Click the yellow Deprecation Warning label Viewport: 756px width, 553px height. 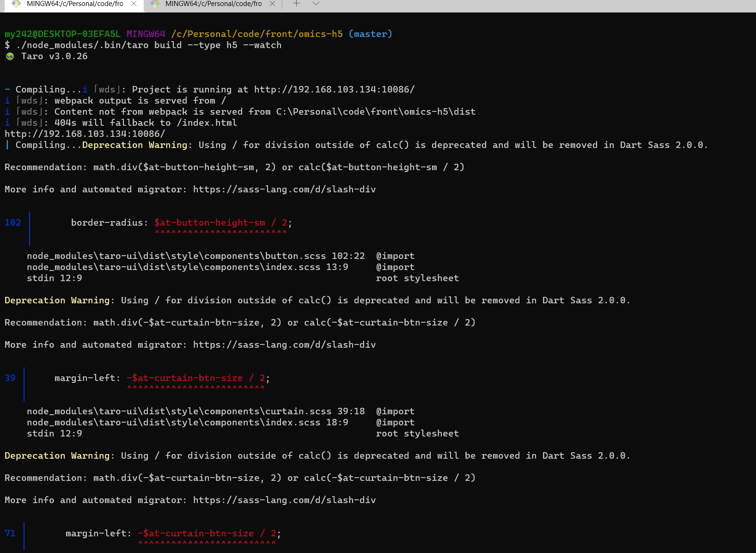click(x=56, y=300)
